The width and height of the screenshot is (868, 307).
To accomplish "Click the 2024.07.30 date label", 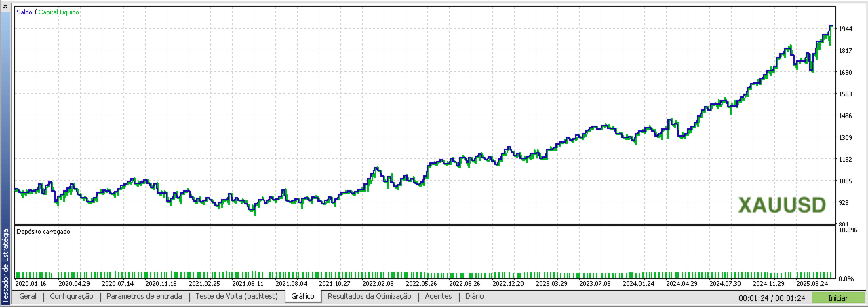I will 726,284.
